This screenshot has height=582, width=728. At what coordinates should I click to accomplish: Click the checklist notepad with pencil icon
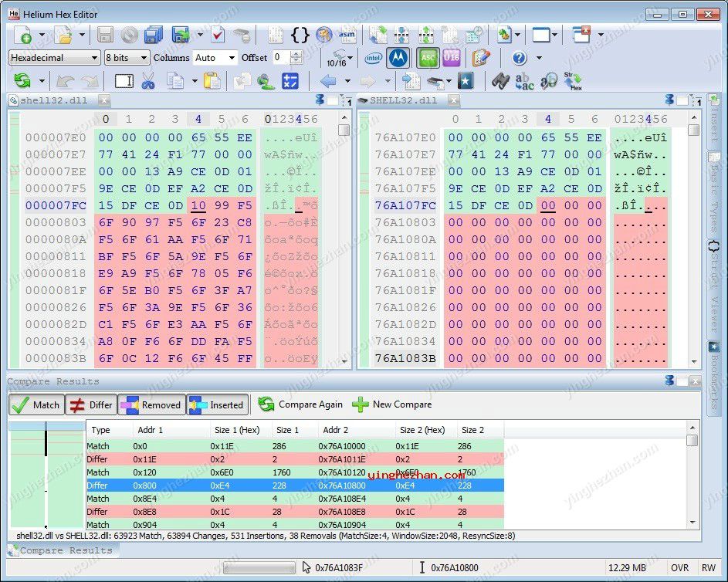pos(481,58)
